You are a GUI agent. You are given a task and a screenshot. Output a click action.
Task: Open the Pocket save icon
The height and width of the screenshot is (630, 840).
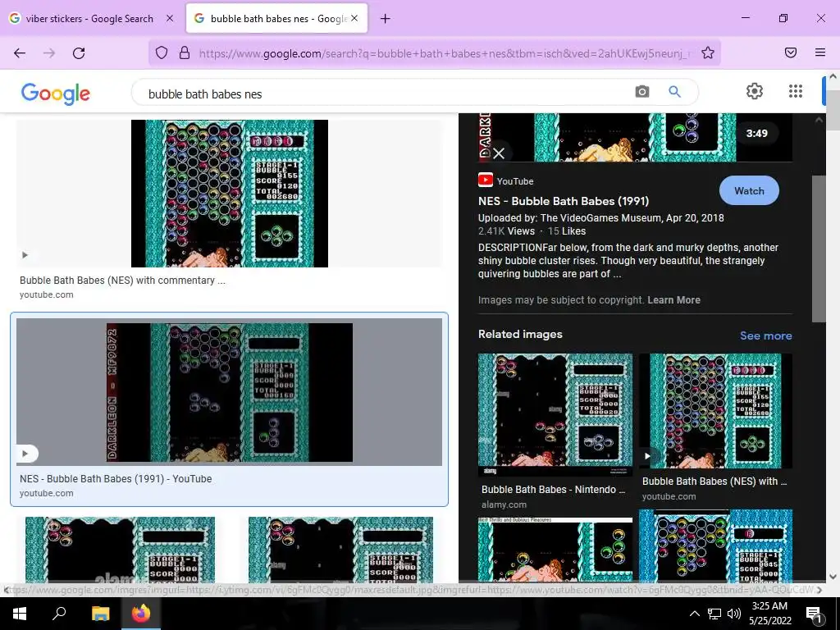click(791, 52)
